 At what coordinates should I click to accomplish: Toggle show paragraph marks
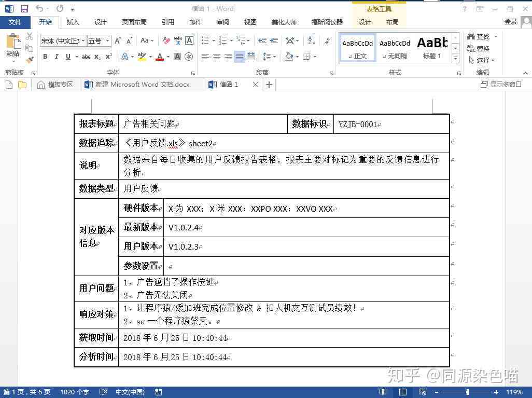point(327,40)
